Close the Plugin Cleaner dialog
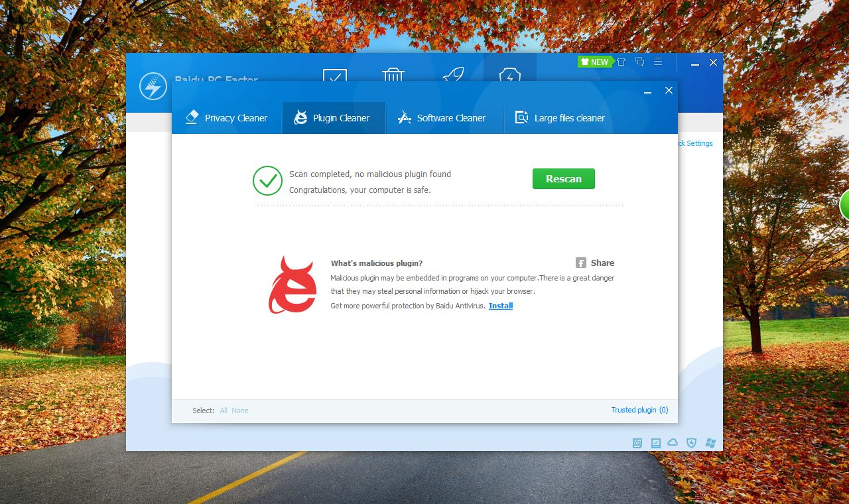This screenshot has height=504, width=849. click(669, 90)
